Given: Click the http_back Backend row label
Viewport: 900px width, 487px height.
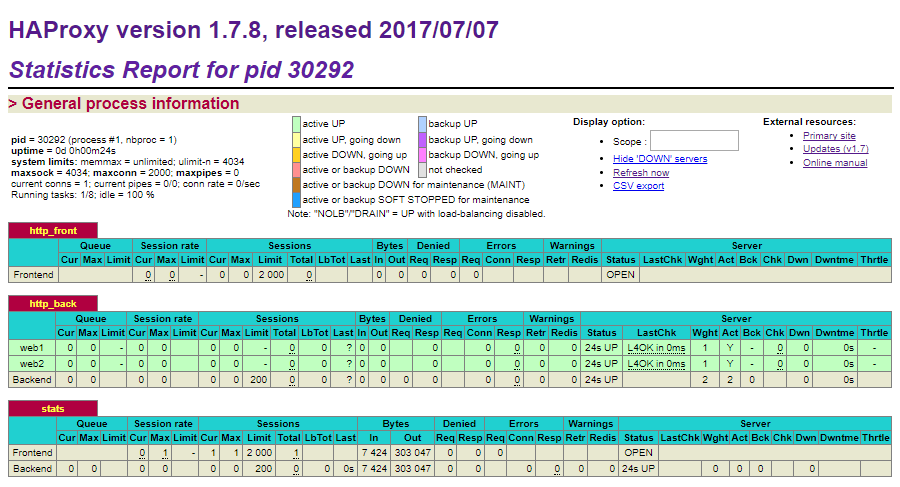Looking at the screenshot, I should [x=32, y=380].
